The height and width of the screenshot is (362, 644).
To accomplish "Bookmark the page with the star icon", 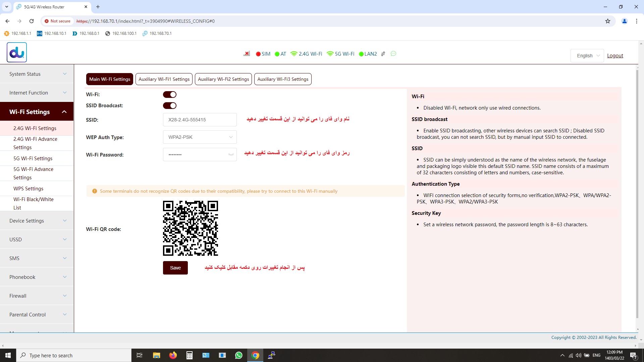I will point(607,21).
